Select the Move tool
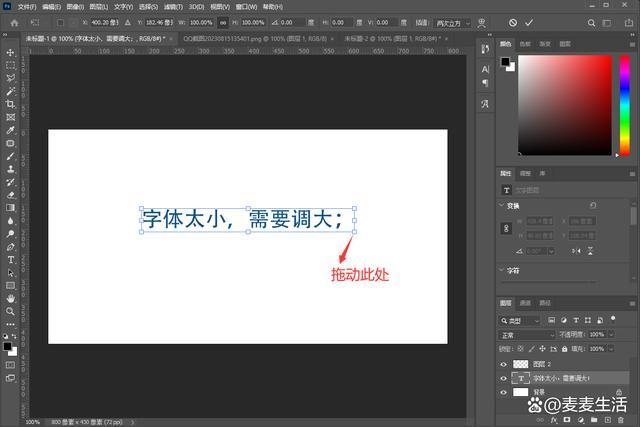 pos(11,53)
